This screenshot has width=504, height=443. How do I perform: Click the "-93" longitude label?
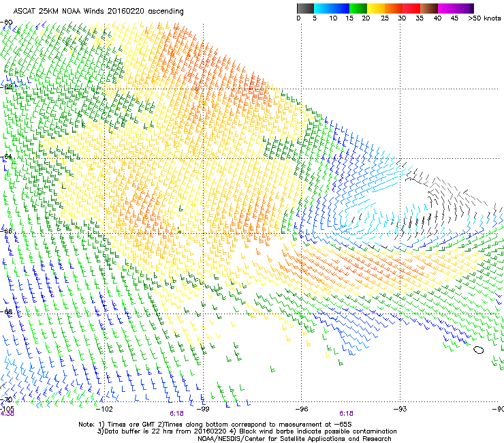point(400,409)
